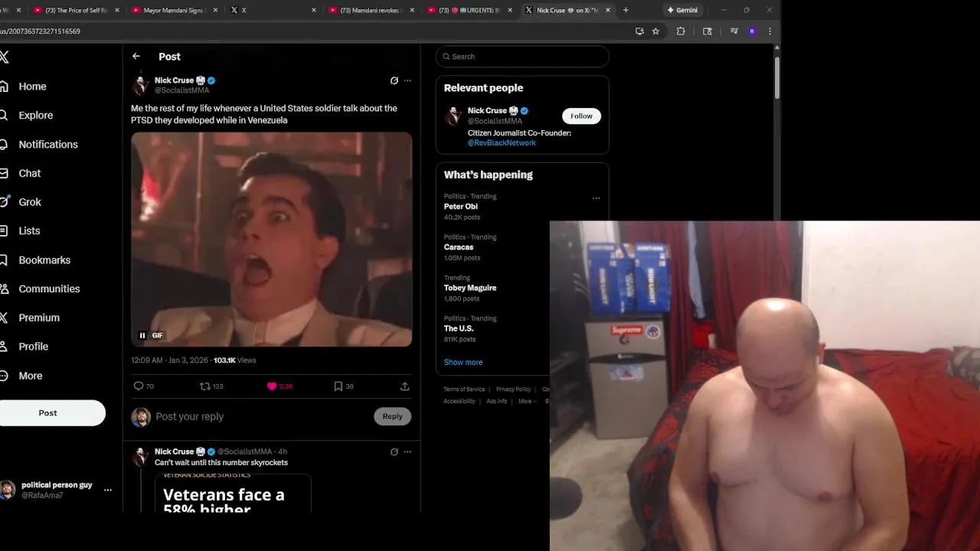Expand the footer More dropdown
The width and height of the screenshot is (980, 551).
point(527,401)
